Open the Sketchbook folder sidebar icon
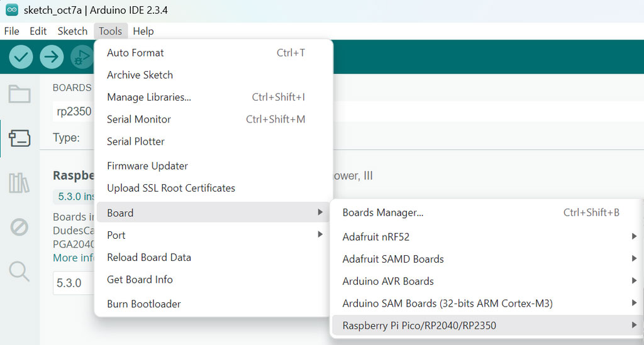The image size is (644, 345). [19, 94]
